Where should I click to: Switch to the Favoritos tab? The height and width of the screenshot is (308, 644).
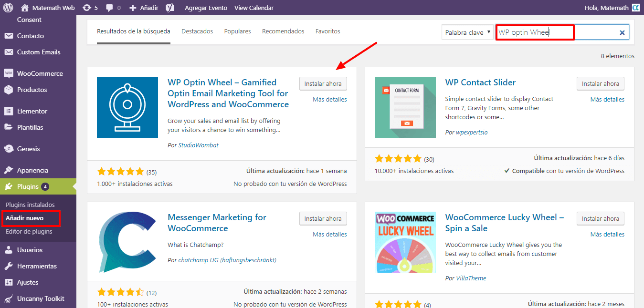coord(328,31)
